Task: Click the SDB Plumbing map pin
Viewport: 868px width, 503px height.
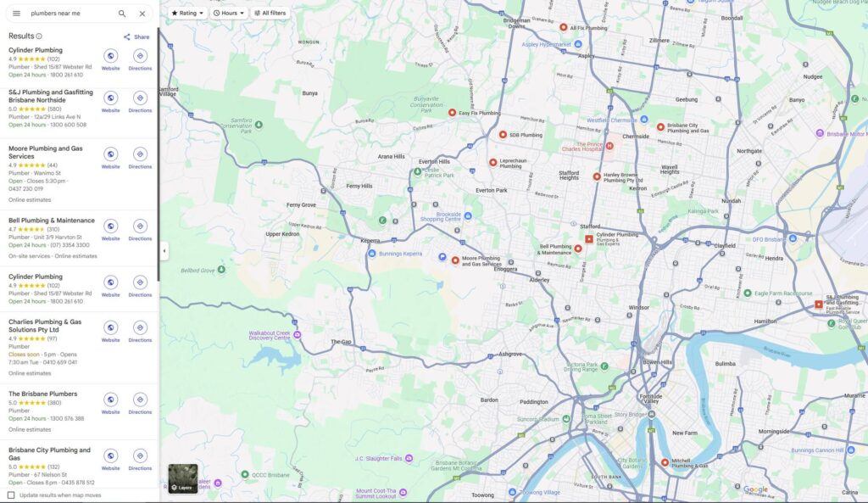Action: [503, 135]
